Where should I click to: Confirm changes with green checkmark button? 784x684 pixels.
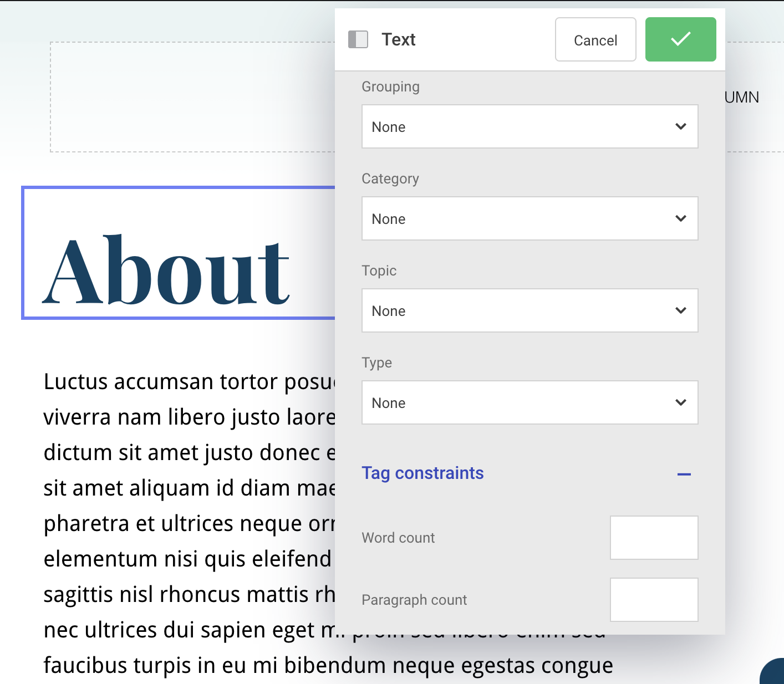pos(680,39)
